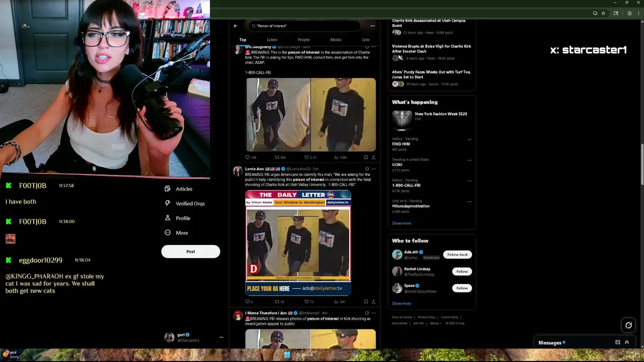Open options for UCMJ trend

(469, 160)
